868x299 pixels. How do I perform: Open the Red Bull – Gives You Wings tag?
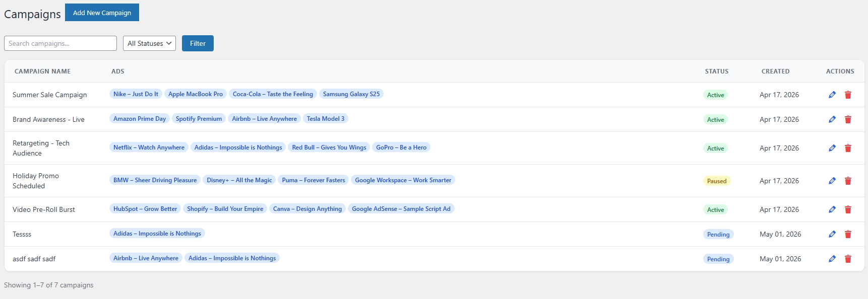(x=329, y=147)
